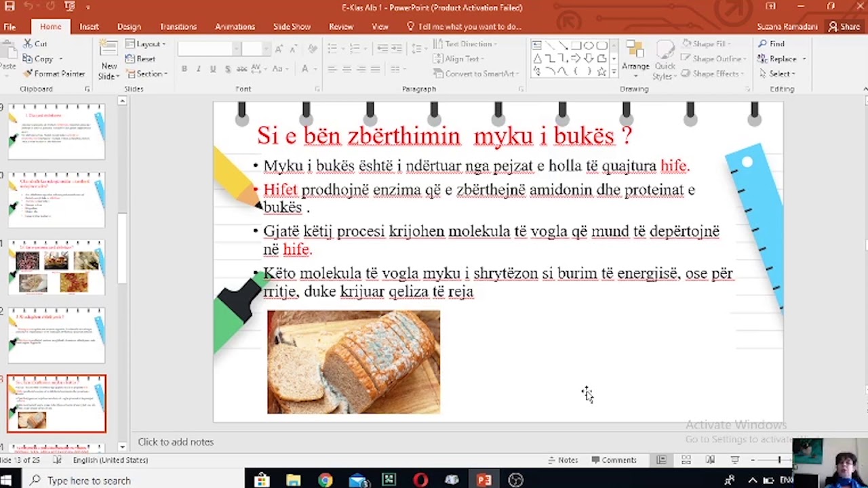
Task: Open Excel from the taskbar
Action: click(x=389, y=481)
